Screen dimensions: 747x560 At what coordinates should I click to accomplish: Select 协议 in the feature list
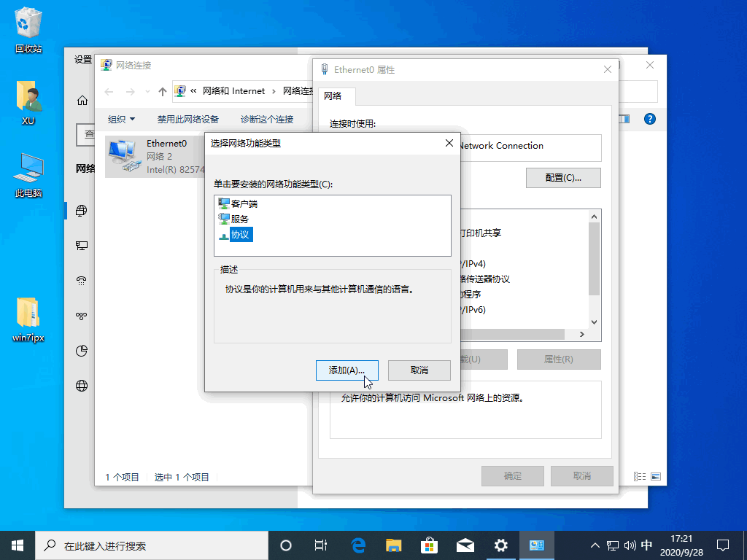[x=240, y=235]
